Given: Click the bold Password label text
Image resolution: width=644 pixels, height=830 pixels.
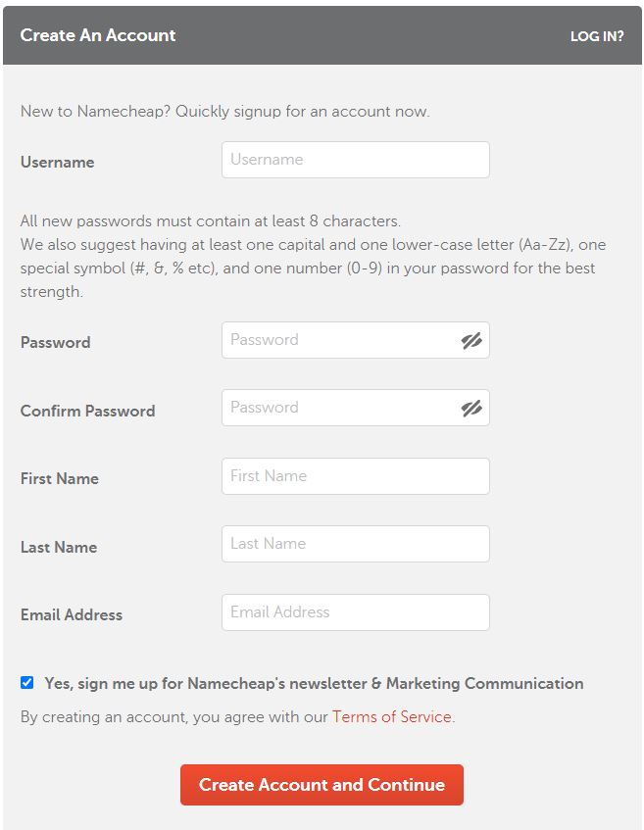Looking at the screenshot, I should [55, 342].
